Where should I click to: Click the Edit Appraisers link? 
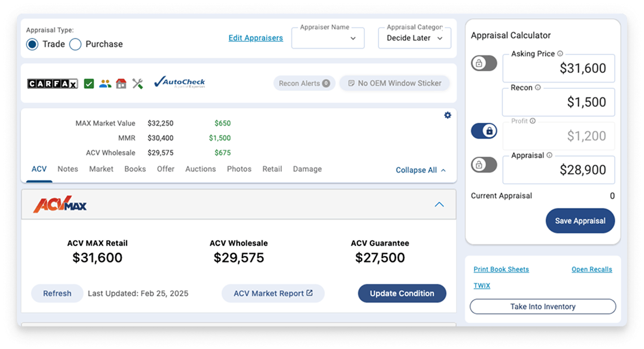(255, 38)
